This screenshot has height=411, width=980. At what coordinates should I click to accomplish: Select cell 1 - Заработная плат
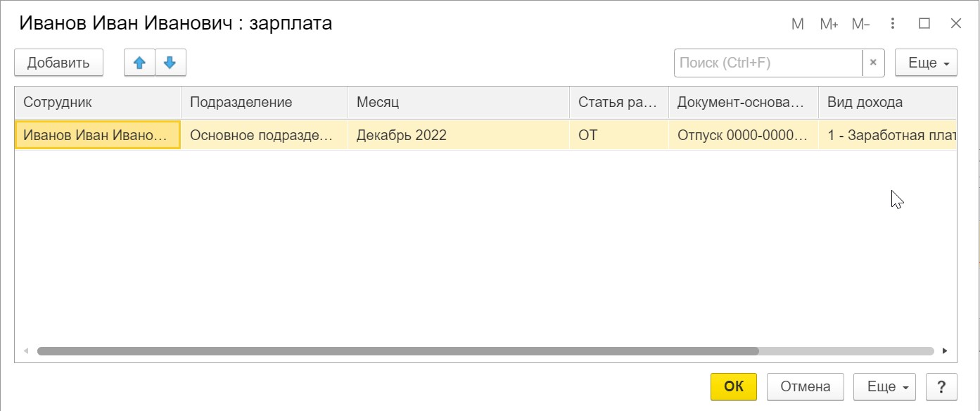point(888,135)
